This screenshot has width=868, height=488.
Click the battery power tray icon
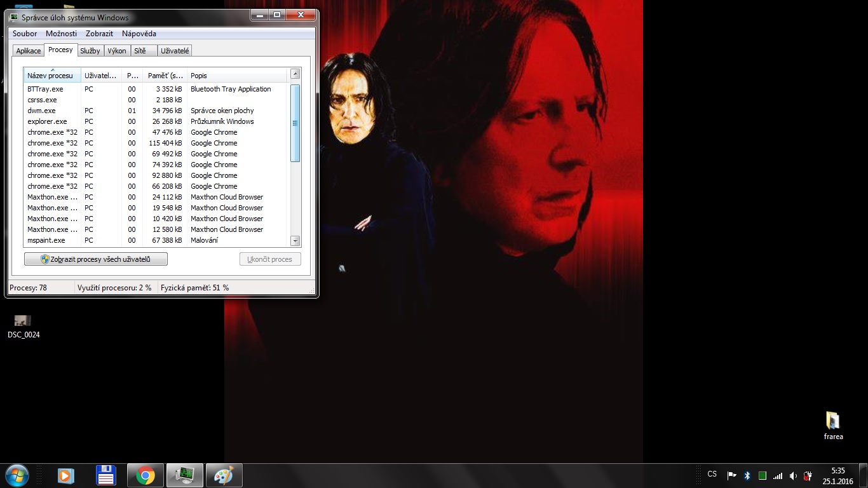coord(808,475)
